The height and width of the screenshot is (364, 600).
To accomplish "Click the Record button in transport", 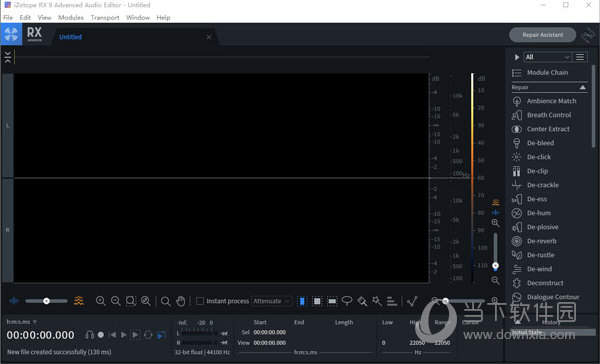I will click(x=101, y=335).
